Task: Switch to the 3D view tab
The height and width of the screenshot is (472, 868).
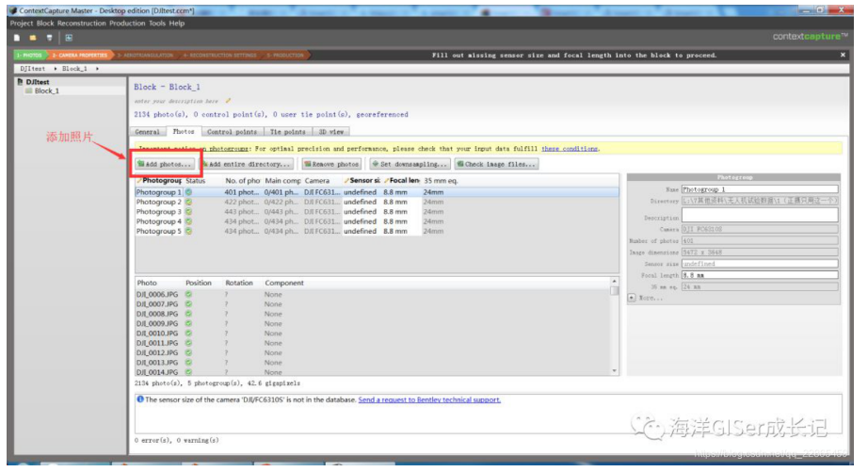Action: [x=331, y=132]
